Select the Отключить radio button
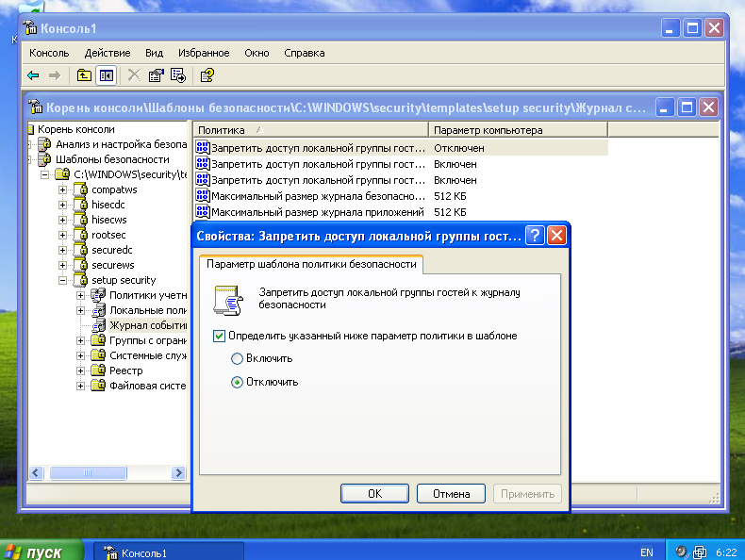Viewport: 745px width, 560px height. pos(237,383)
